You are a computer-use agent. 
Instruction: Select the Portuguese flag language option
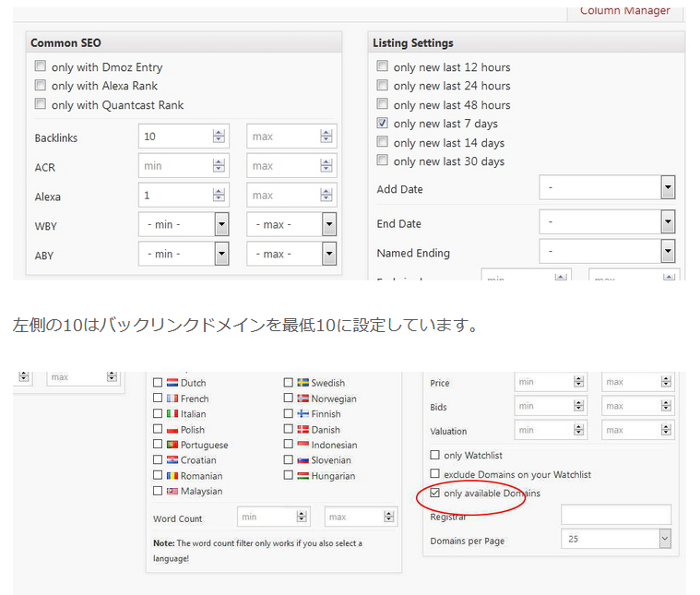pyautogui.click(x=172, y=445)
